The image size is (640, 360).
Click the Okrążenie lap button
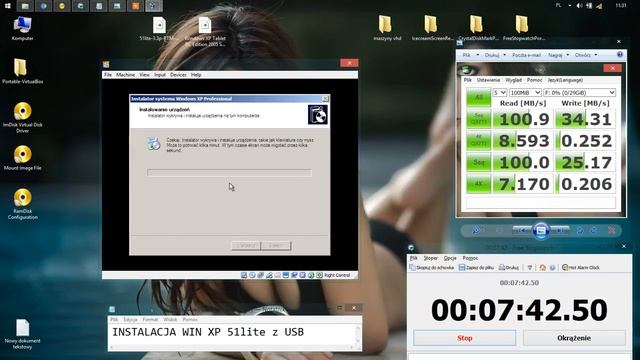tap(574, 338)
